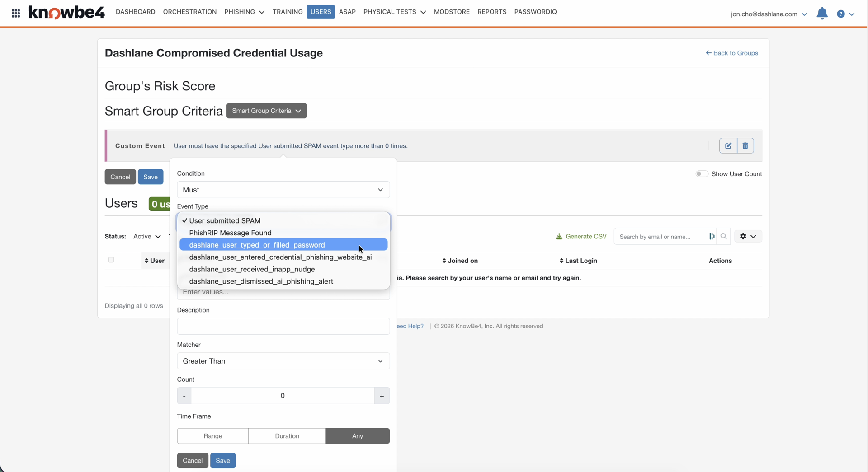This screenshot has height=472, width=868.
Task: Increase the Count value with plus
Action: [382, 396]
